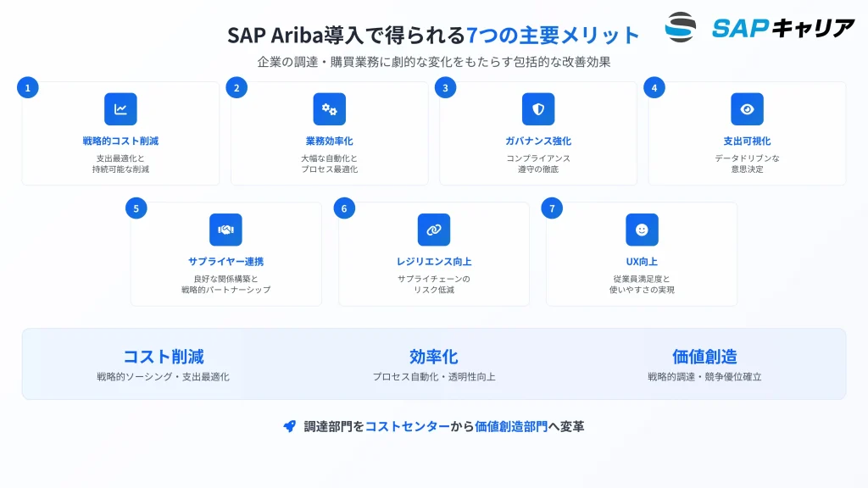Screen dimensions: 868x488
Task: Click the gears icon for 業務効率化
Action: (x=330, y=109)
